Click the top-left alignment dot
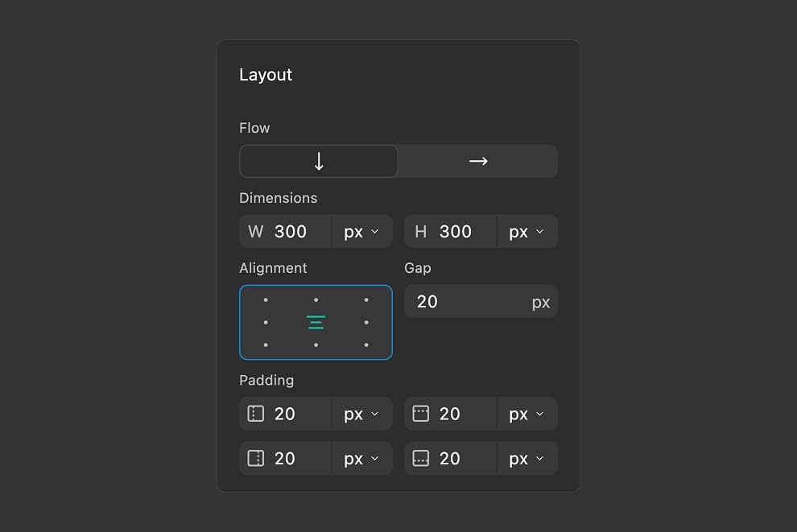Screen dimensions: 797x532 [266, 299]
